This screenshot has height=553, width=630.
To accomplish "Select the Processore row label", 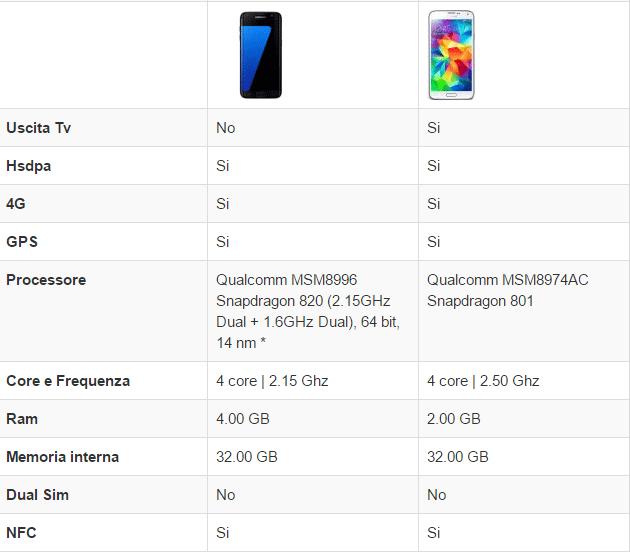I will click(x=46, y=280).
